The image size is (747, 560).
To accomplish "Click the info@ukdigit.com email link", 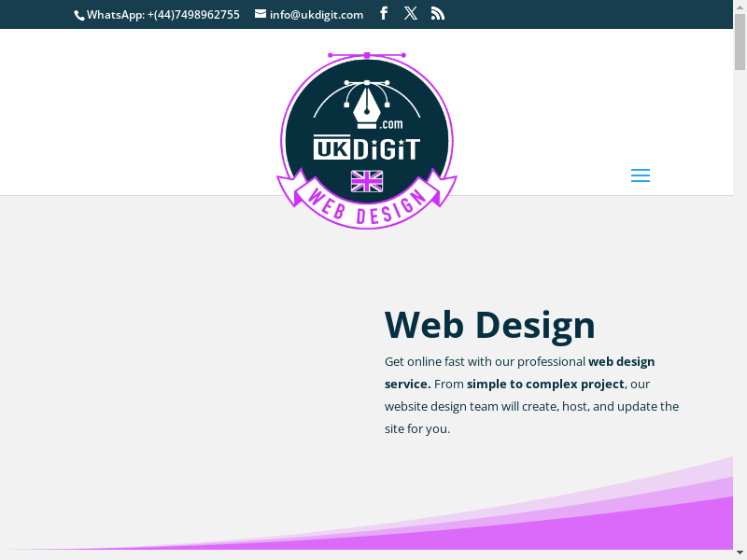I will point(316,14).
